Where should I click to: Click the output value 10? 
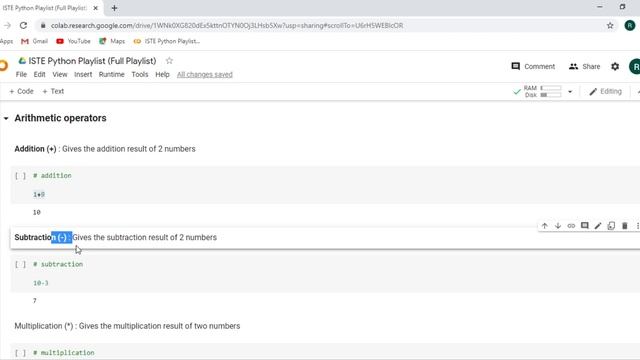click(x=37, y=212)
